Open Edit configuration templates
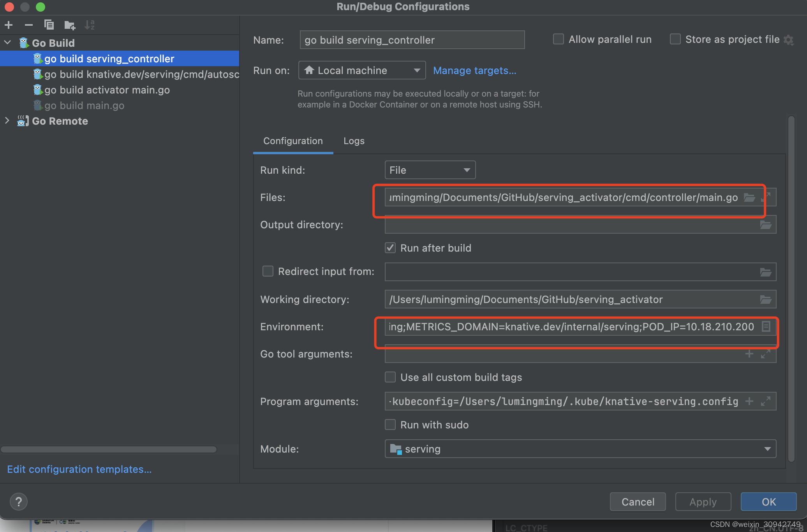The width and height of the screenshot is (807, 532). 79,469
